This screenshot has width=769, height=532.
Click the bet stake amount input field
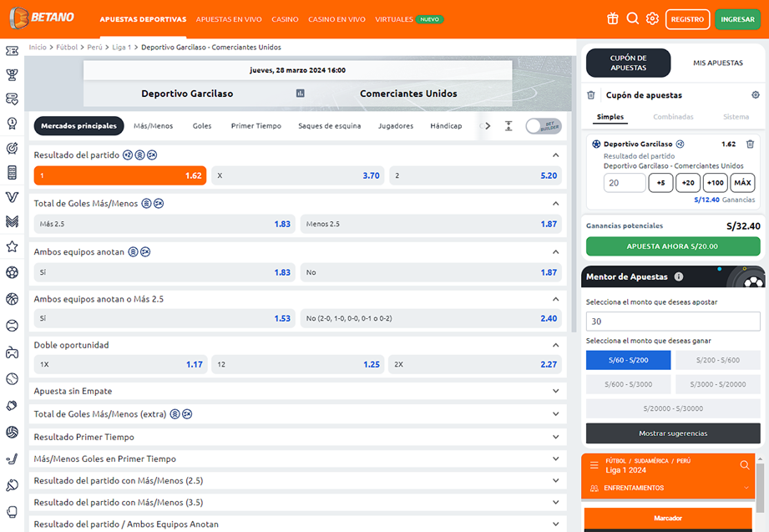[x=625, y=183]
